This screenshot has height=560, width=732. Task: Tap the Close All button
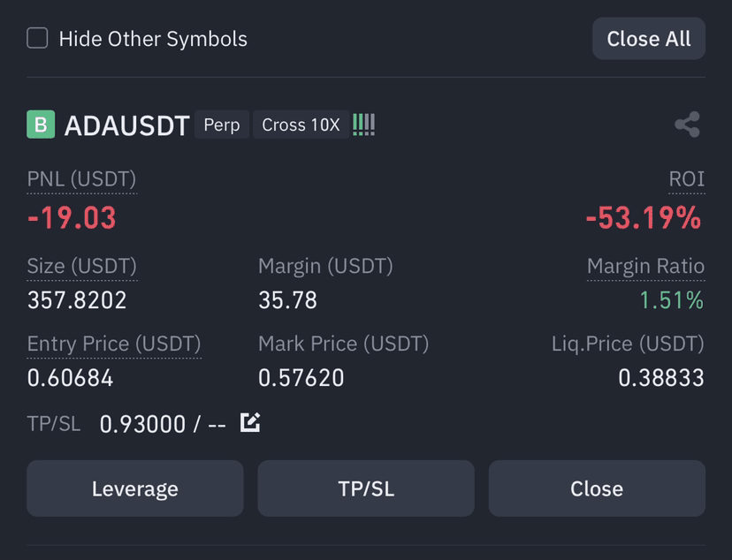[x=648, y=38]
